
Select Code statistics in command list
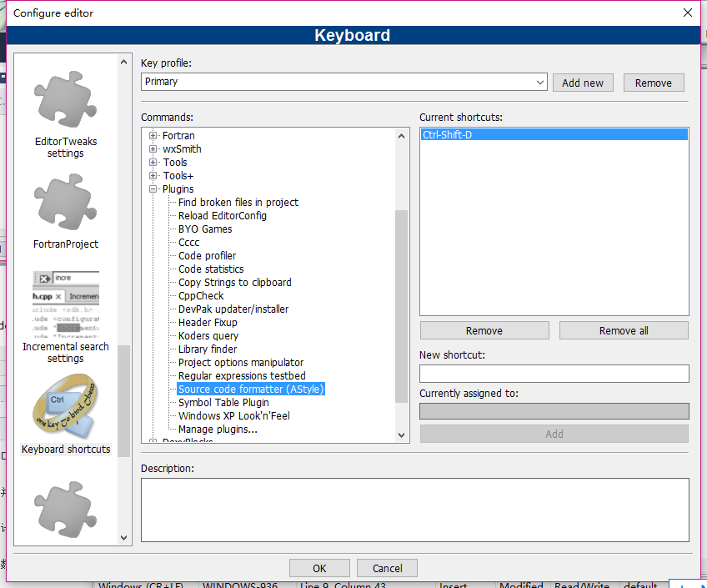(211, 269)
